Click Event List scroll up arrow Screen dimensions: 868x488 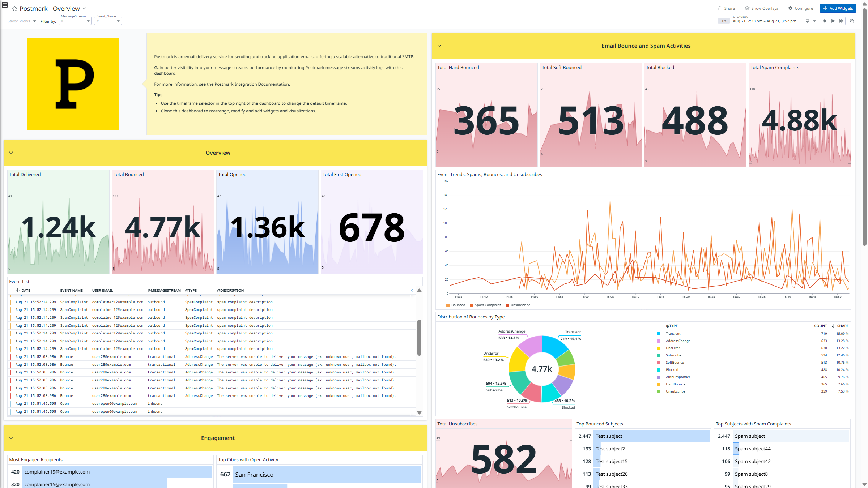pyautogui.click(x=419, y=291)
